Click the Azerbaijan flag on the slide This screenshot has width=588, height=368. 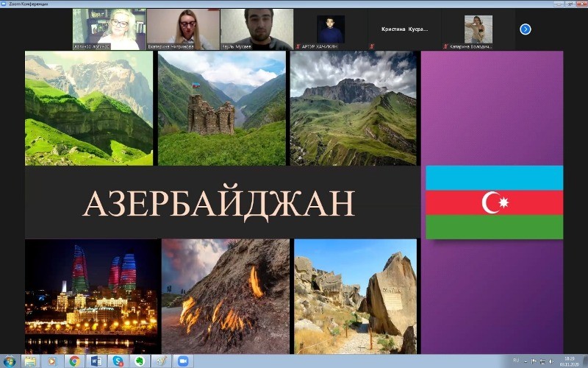tap(494, 202)
